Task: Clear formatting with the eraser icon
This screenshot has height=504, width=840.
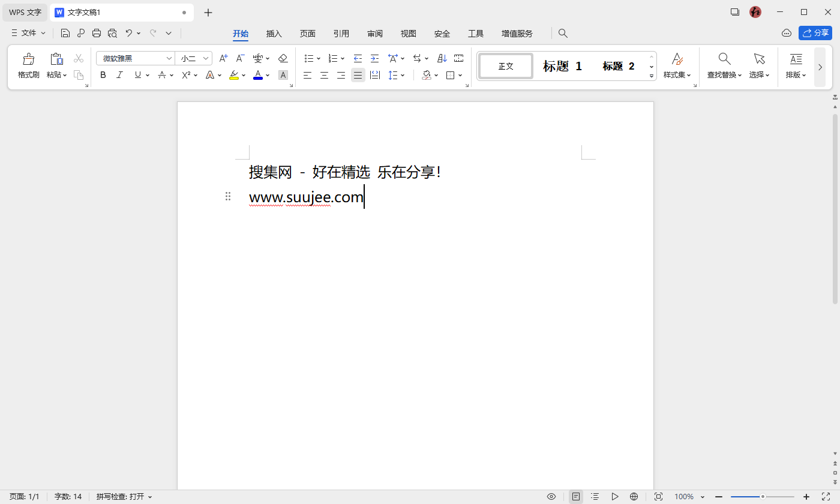Action: pos(283,58)
